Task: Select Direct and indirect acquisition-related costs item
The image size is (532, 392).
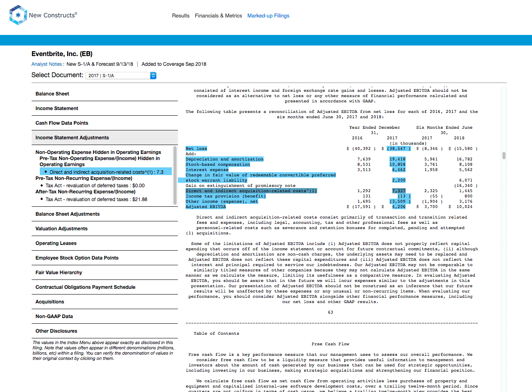Action: [x=106, y=172]
